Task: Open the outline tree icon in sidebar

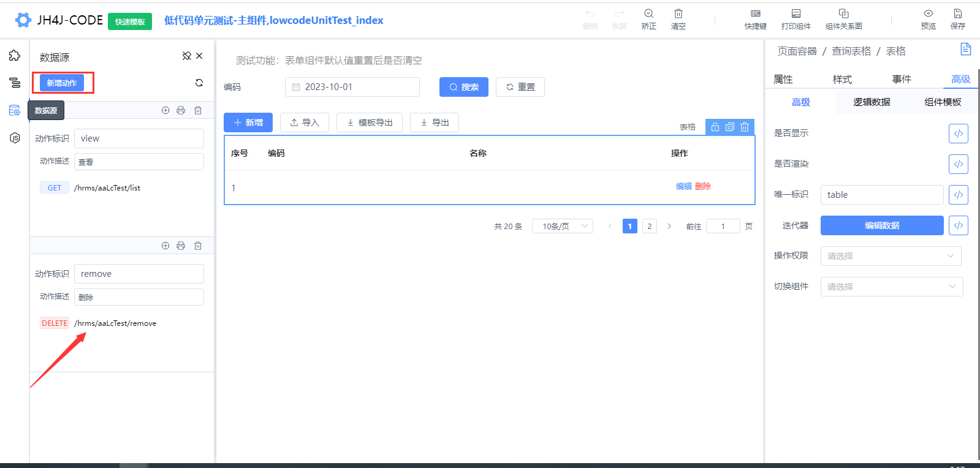Action: pyautogui.click(x=15, y=83)
